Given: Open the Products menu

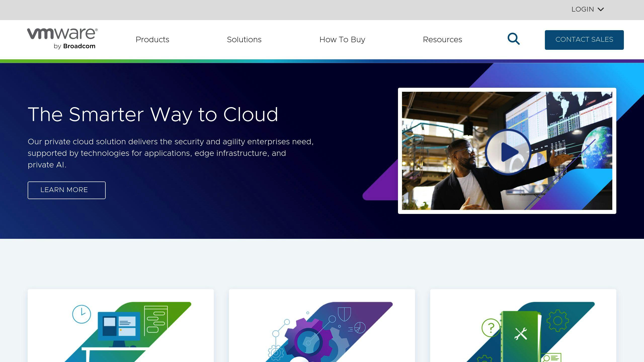Looking at the screenshot, I should pos(152,40).
